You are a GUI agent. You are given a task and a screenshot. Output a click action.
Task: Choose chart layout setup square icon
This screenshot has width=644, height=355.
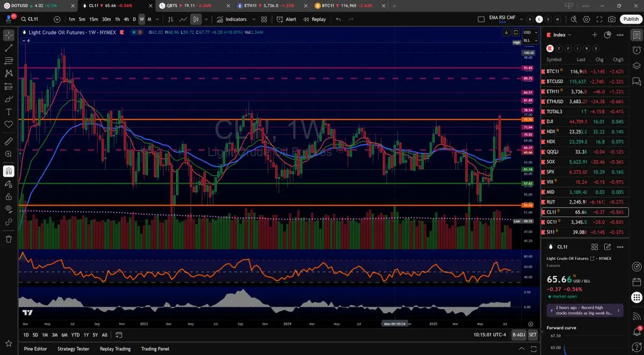coord(481,19)
